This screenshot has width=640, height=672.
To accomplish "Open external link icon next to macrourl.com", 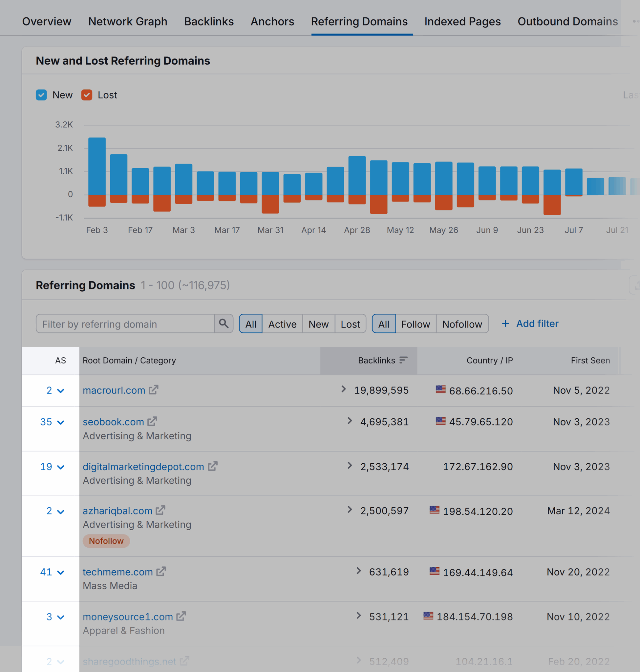I will coord(154,389).
